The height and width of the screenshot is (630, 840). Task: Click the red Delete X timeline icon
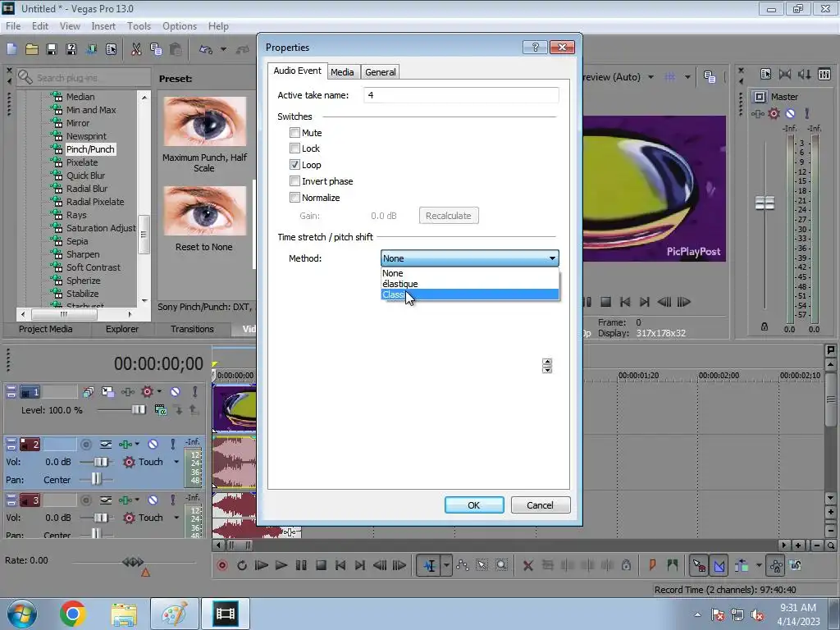click(527, 565)
